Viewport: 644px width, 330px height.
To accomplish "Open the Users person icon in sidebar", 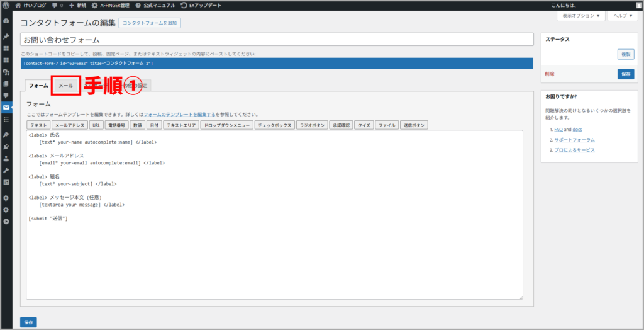I will tap(6, 159).
